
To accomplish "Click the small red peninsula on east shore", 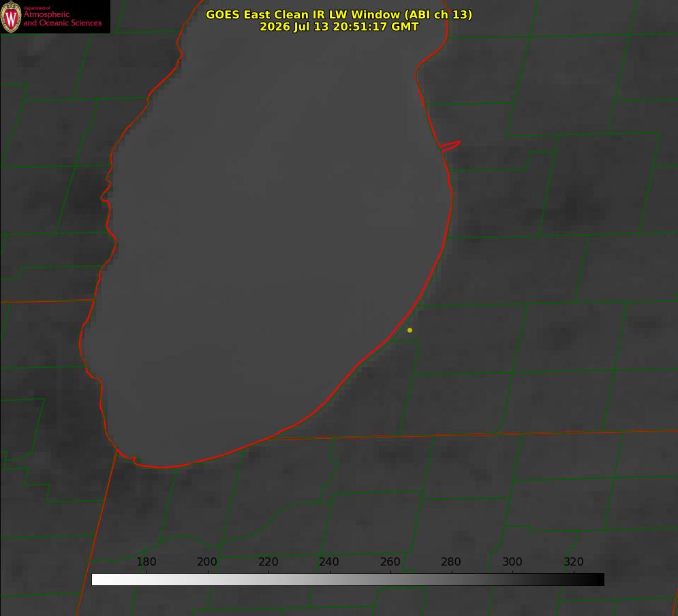I will [x=450, y=146].
